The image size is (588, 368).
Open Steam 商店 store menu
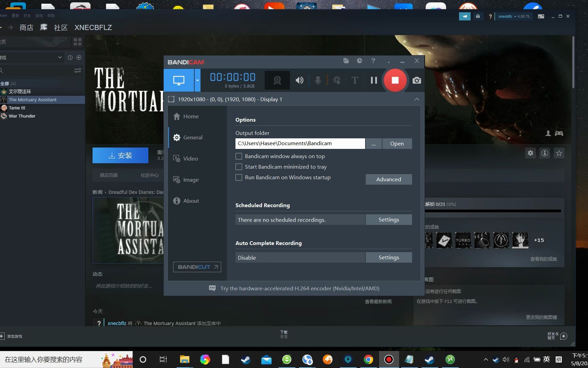(x=26, y=28)
